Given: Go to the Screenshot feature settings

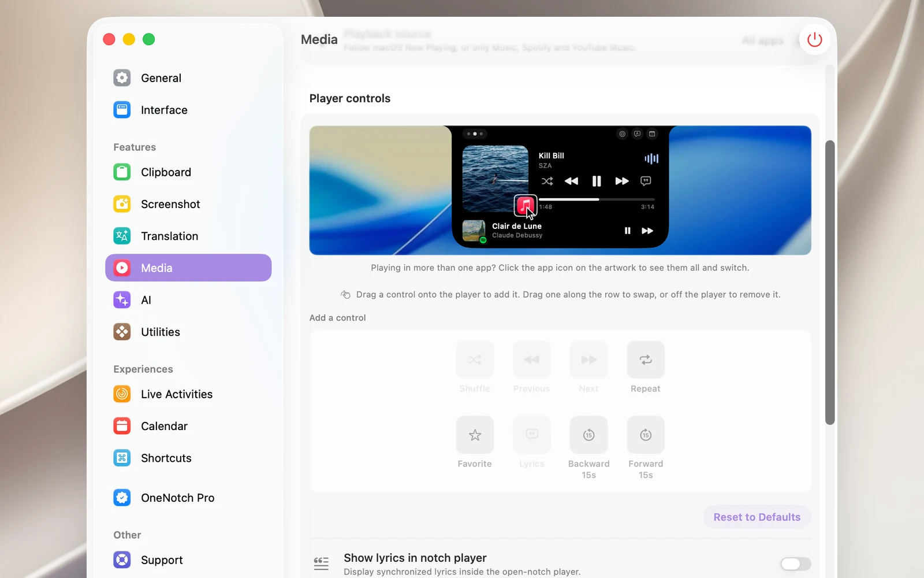Looking at the screenshot, I should click(x=188, y=204).
